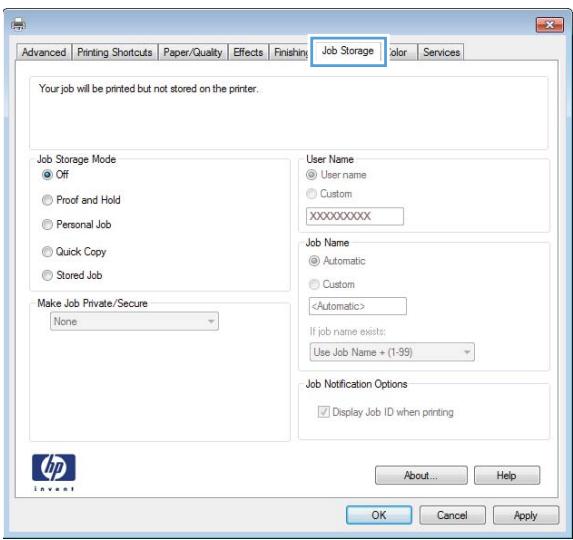The width and height of the screenshot is (573, 540).
Task: Choose the Stored Job option
Action: [x=72, y=275]
